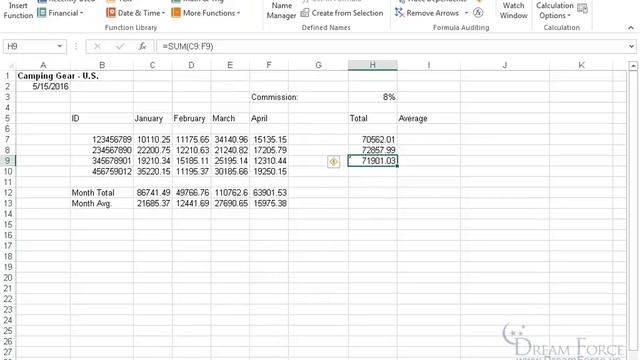The height and width of the screenshot is (360, 640).
Task: Select column C header
Action: [x=152, y=65]
